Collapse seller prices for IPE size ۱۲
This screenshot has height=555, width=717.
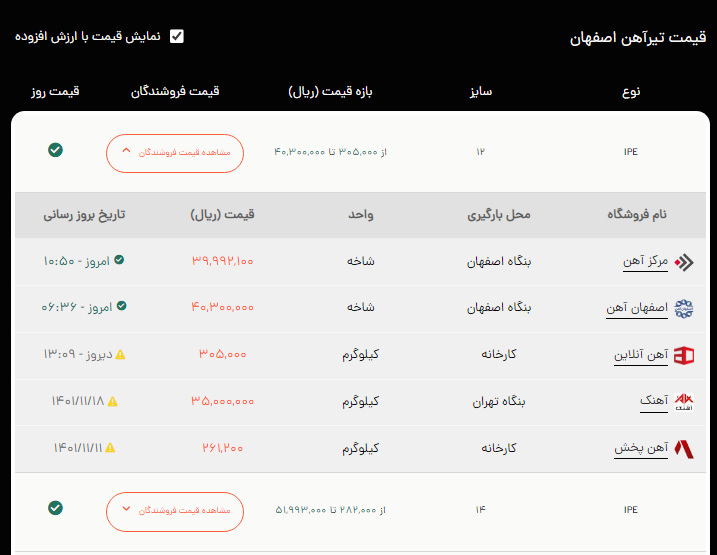click(175, 153)
